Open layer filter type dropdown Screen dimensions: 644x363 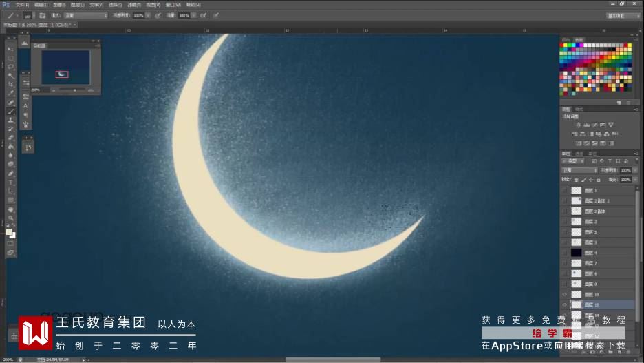573,160
